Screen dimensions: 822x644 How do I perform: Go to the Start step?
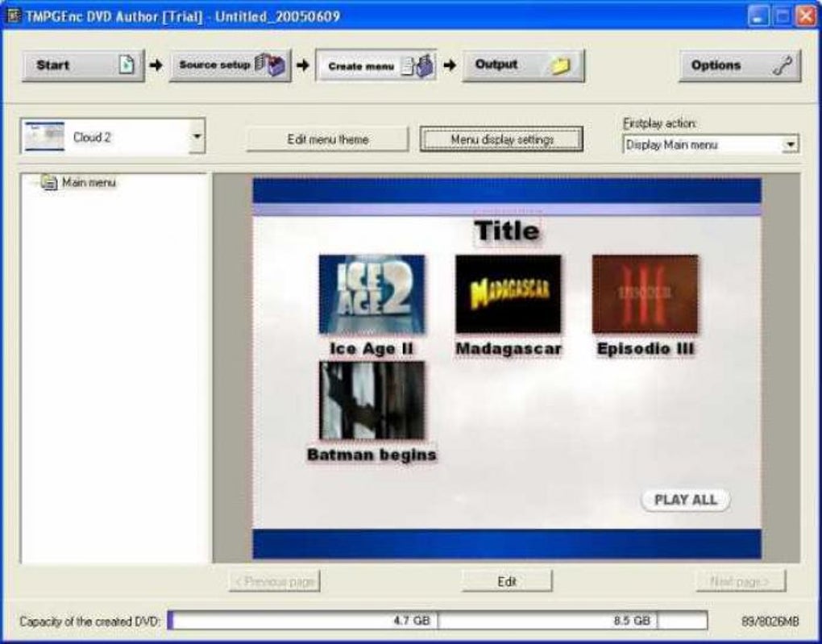83,65
